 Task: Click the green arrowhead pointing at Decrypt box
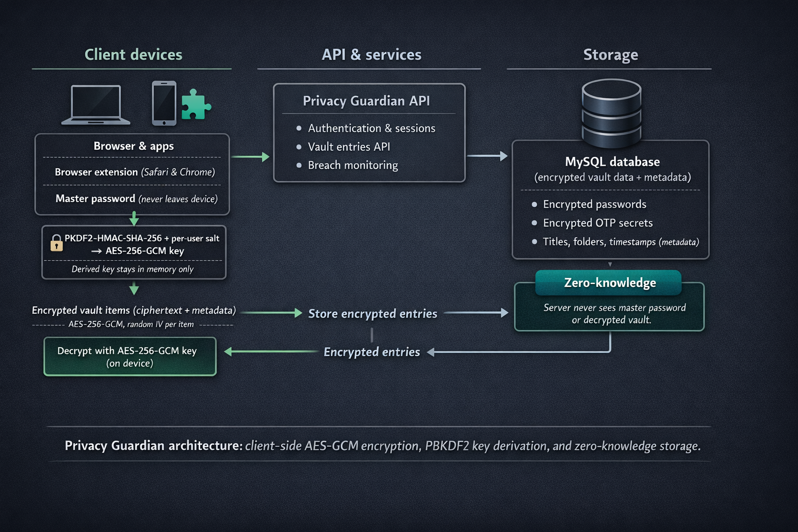click(x=229, y=352)
